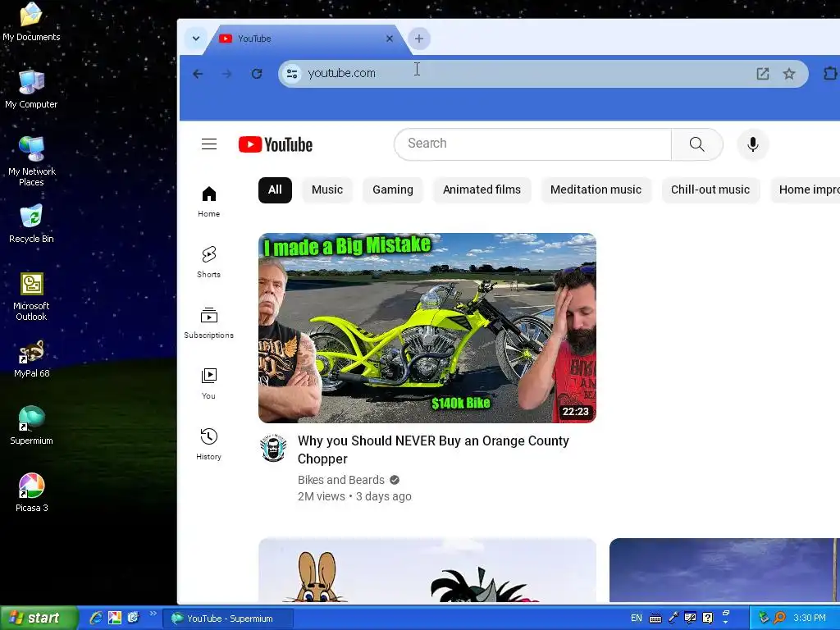
Task: Click the magnifier search button
Action: point(697,144)
